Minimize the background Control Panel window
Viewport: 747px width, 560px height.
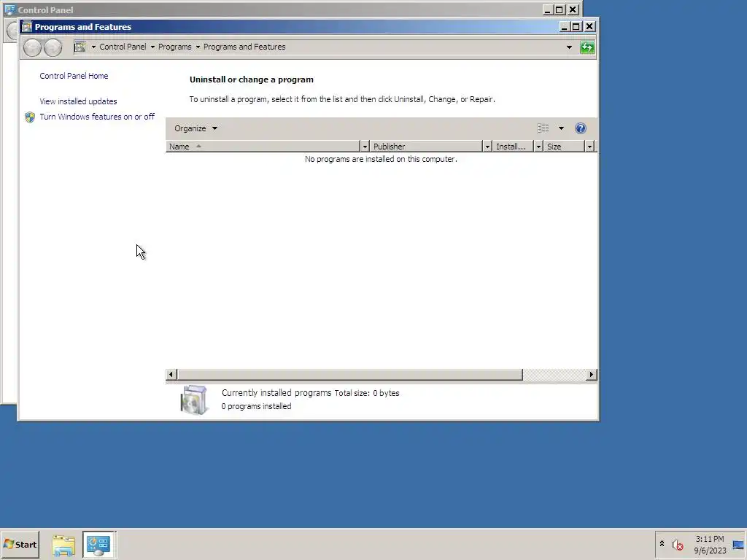pos(547,9)
